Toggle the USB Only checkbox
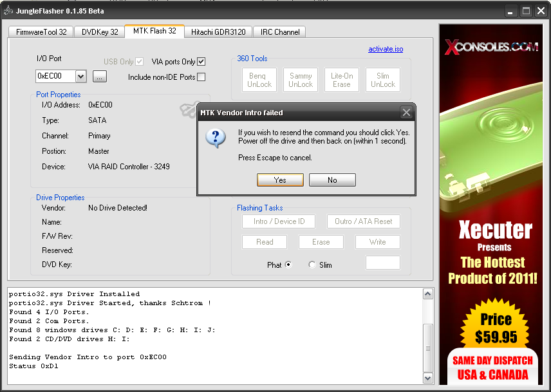Screen dimensions: 551x392 tap(140, 61)
